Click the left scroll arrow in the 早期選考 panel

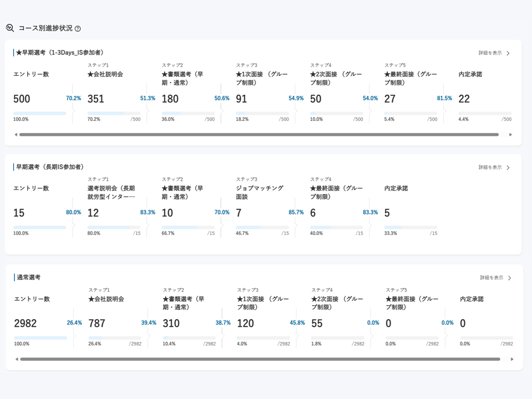click(x=16, y=134)
